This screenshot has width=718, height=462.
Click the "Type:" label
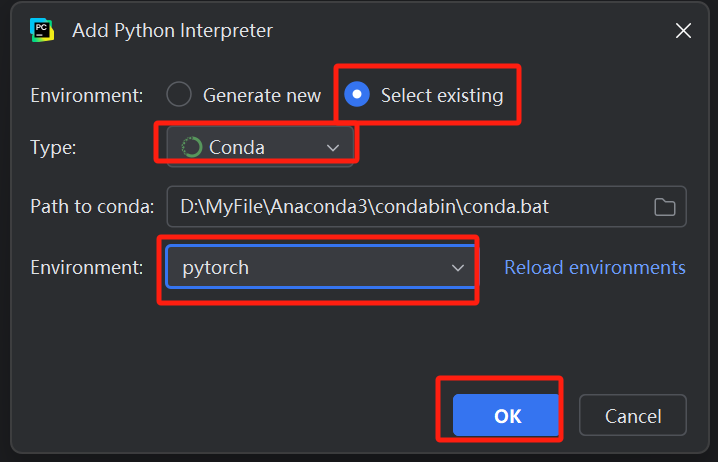click(53, 147)
